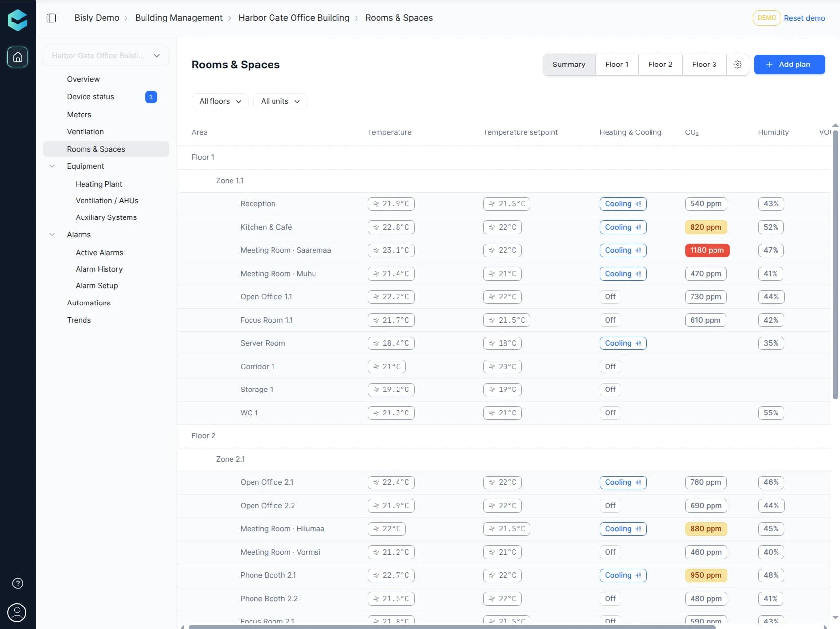This screenshot has height=629, width=840.
Task: Click Server Room Cooling status badge
Action: point(623,343)
